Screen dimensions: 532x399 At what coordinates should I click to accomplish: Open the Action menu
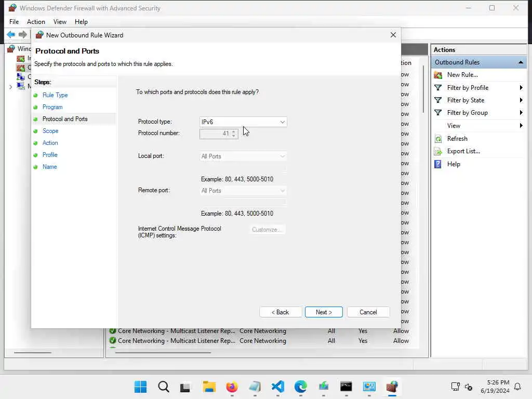click(36, 22)
